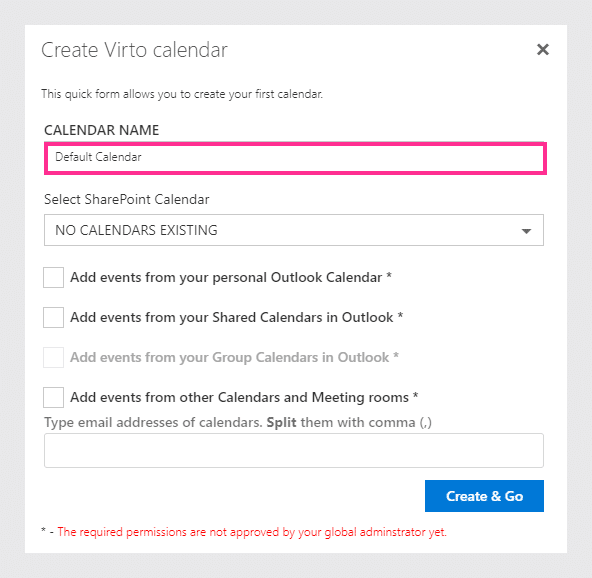Tick the Shared Calendars in Outlook checkbox
Image resolution: width=592 pixels, height=578 pixels.
[x=53, y=317]
